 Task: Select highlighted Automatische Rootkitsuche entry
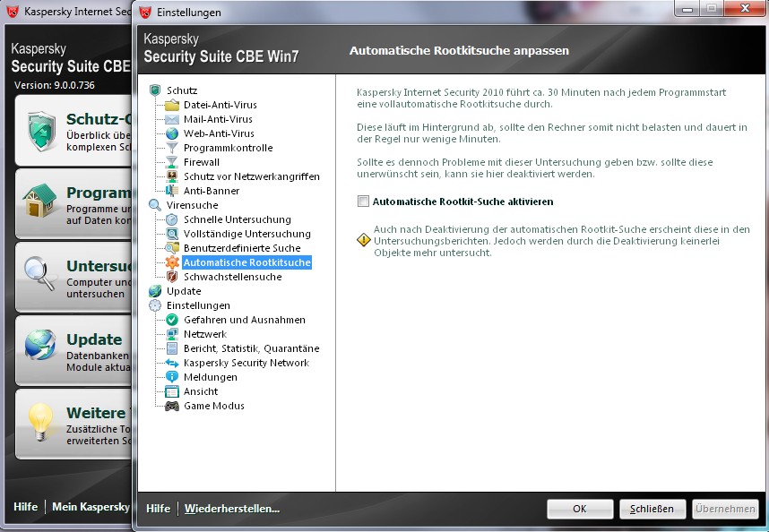tap(247, 262)
